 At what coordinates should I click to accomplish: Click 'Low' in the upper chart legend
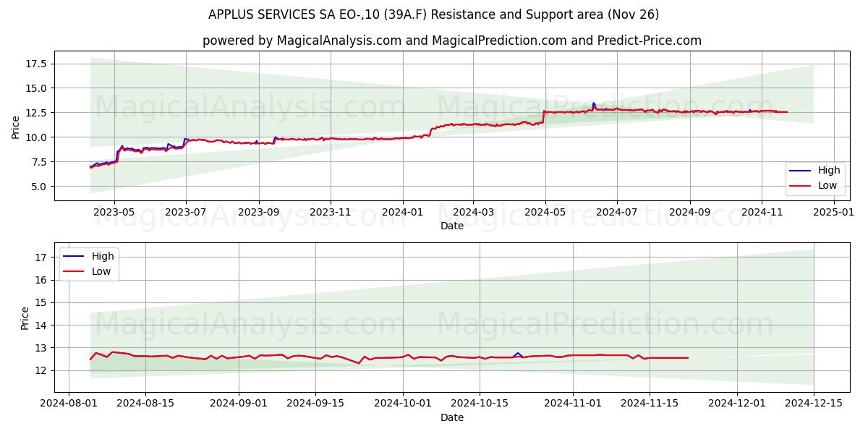pos(828,185)
